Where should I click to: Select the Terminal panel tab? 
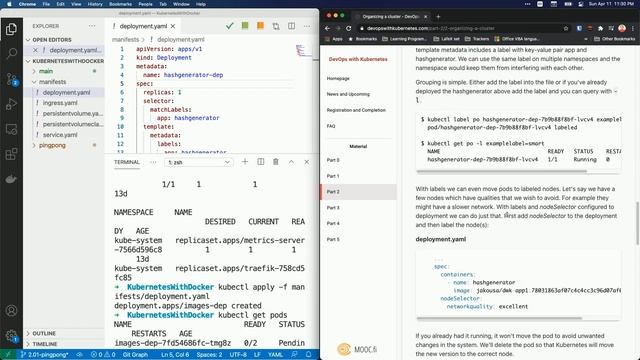[x=127, y=162]
